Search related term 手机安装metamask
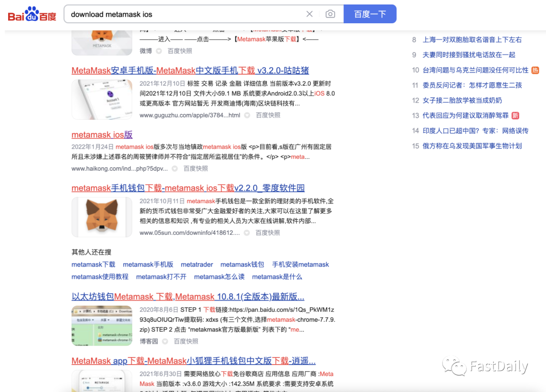Viewport: 546px width, 392px height. coord(300,264)
